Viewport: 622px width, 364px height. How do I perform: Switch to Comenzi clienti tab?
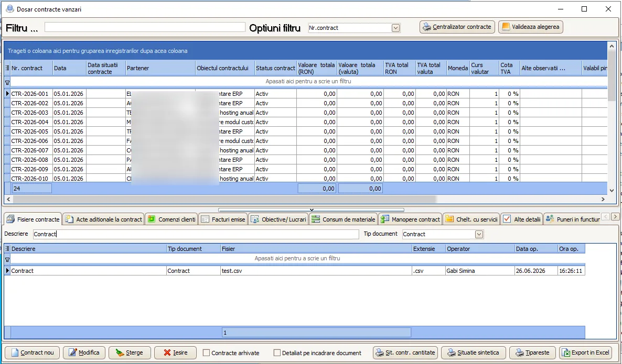[x=171, y=219]
